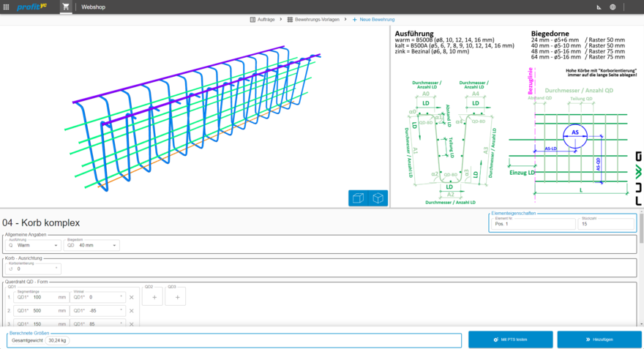Image resolution: width=644 pixels, height=349 pixels.
Task: Open the apps grid menu
Action: pos(6,7)
